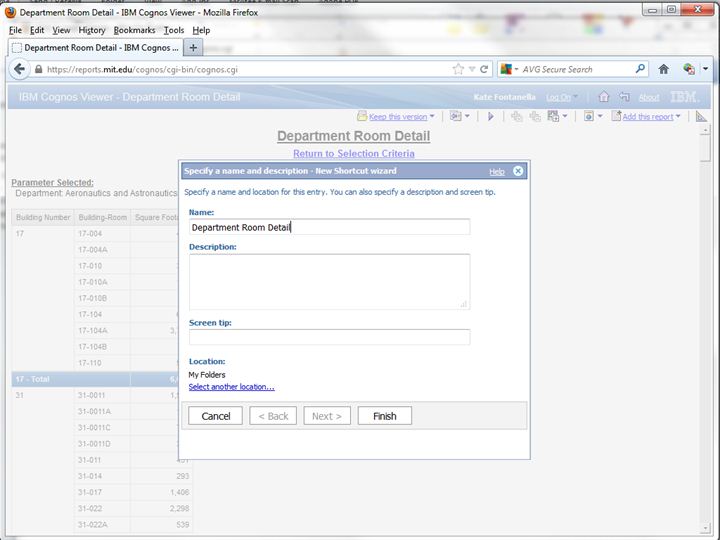Click the Cancel button
The width and height of the screenshot is (720, 540).
[x=216, y=416]
